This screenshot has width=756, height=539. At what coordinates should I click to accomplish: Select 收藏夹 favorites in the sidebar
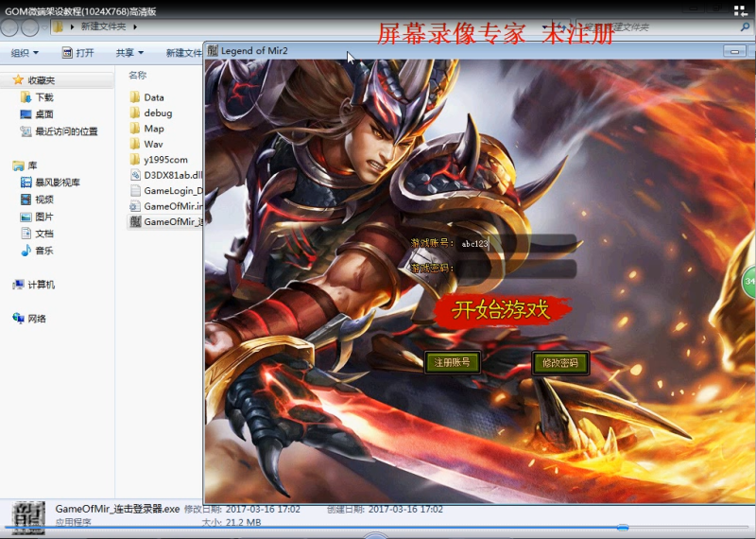41,80
